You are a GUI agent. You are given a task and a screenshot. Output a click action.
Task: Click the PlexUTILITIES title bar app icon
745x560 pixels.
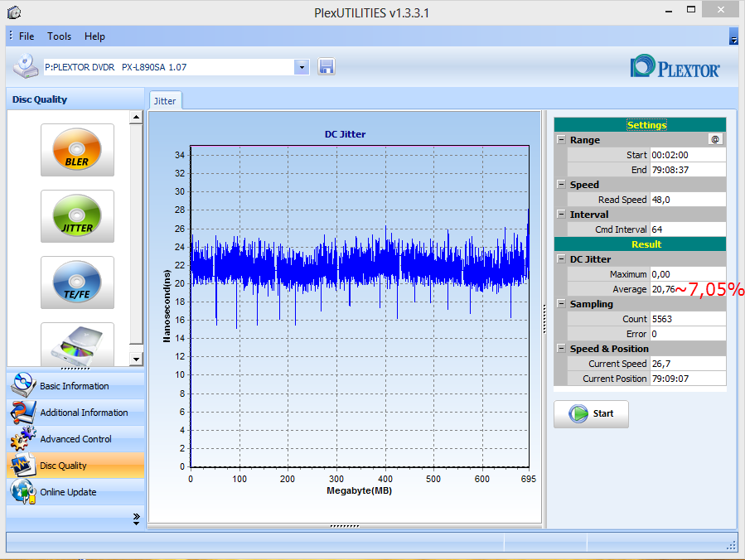(x=14, y=12)
